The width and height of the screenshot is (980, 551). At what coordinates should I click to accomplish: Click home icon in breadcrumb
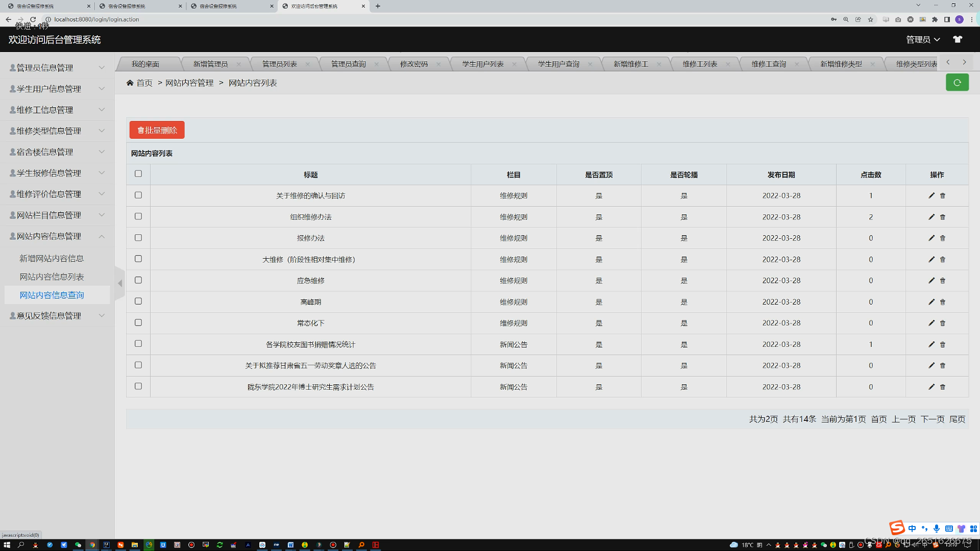coord(130,83)
